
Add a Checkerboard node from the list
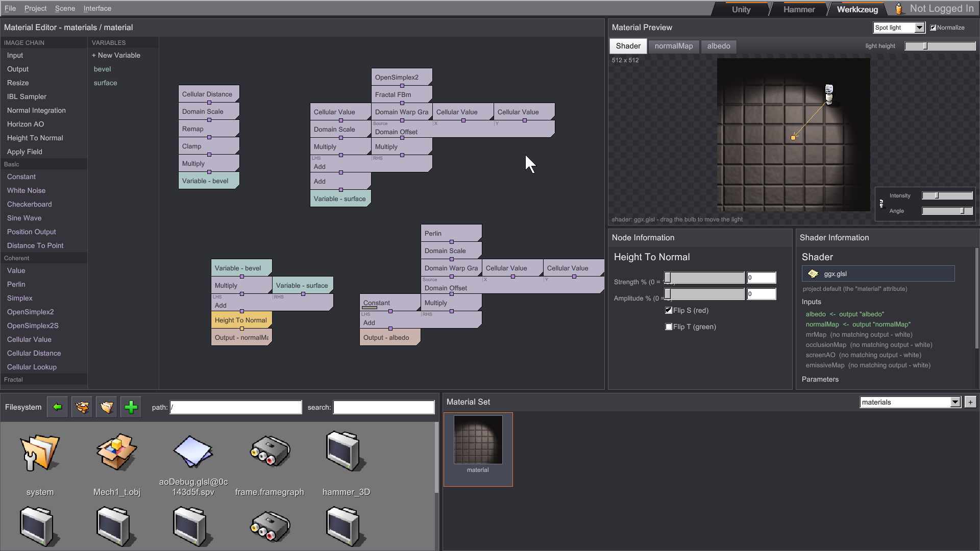pyautogui.click(x=30, y=204)
